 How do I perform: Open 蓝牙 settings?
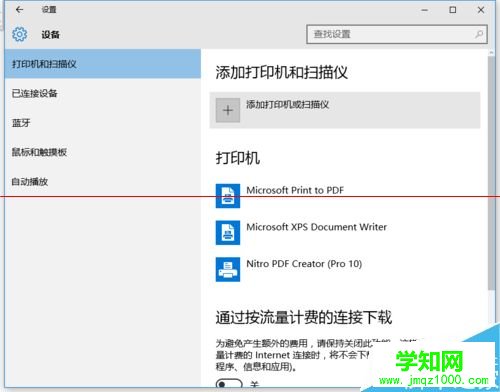[103, 123]
